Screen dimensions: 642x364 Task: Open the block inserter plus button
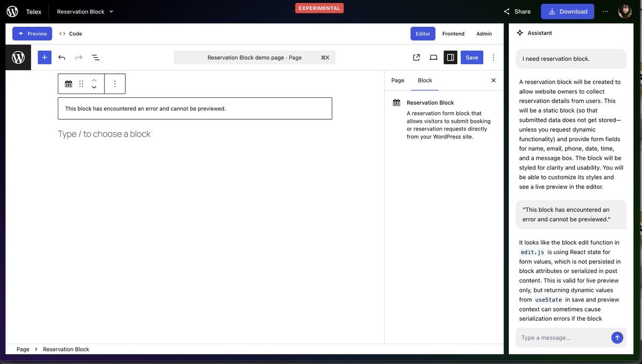coord(44,57)
